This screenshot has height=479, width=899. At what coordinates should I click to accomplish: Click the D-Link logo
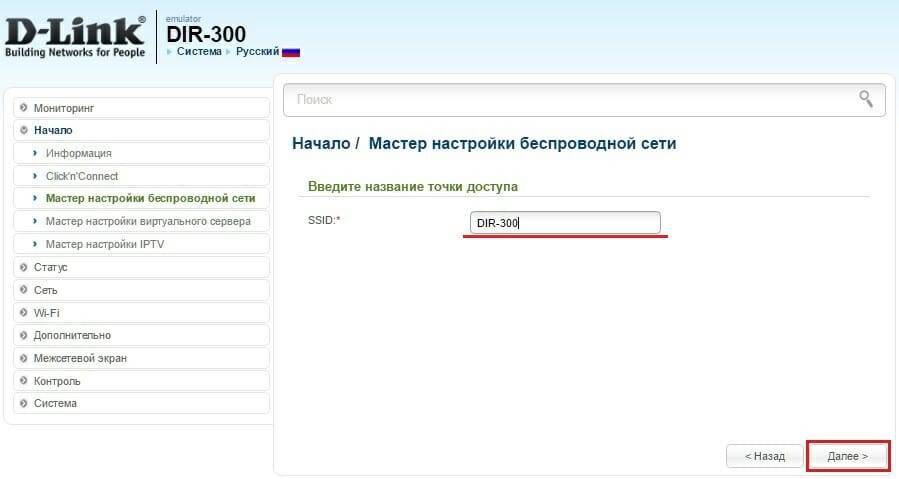(x=75, y=38)
